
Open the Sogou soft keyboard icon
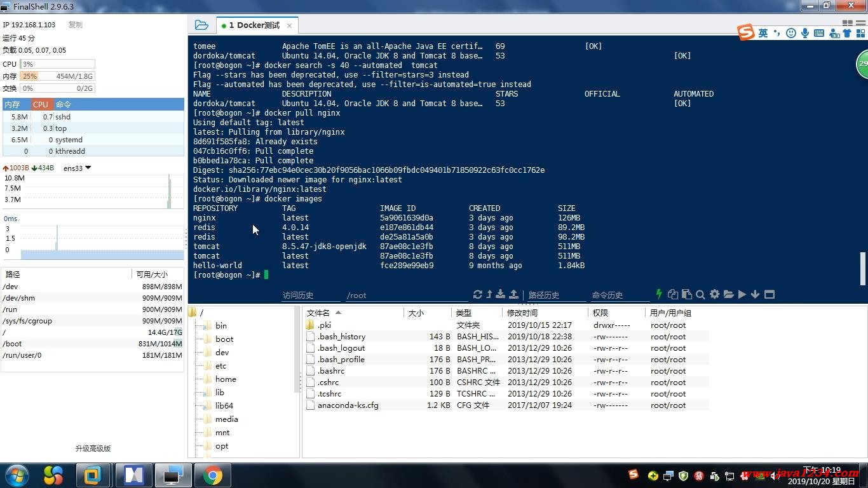tap(819, 33)
